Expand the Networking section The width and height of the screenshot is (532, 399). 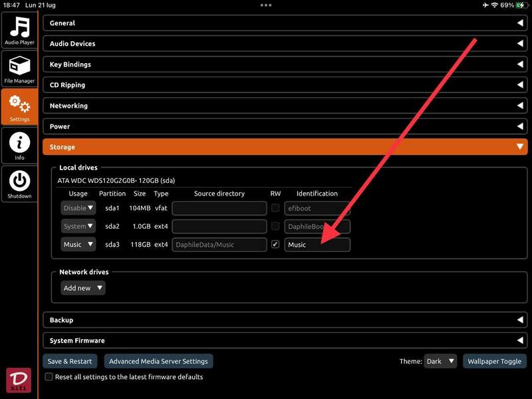tap(285, 106)
